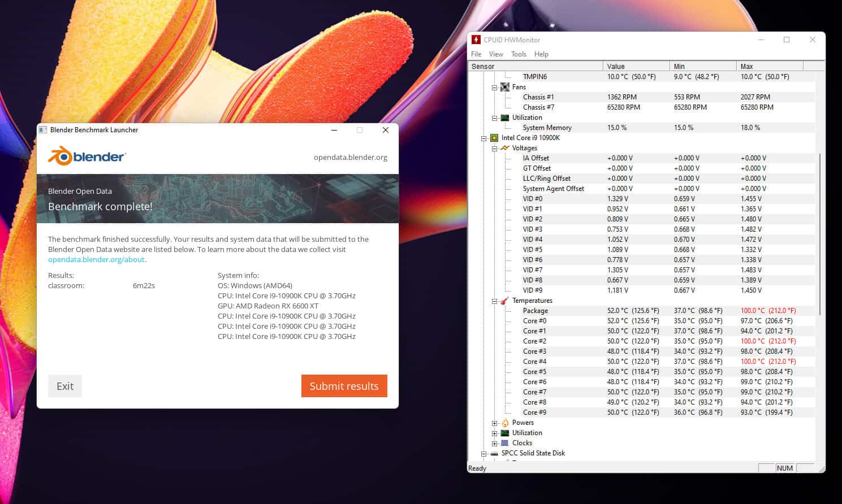This screenshot has height=504, width=842.
Task: Click the Blender Benchmark Launcher title icon
Action: coord(43,130)
